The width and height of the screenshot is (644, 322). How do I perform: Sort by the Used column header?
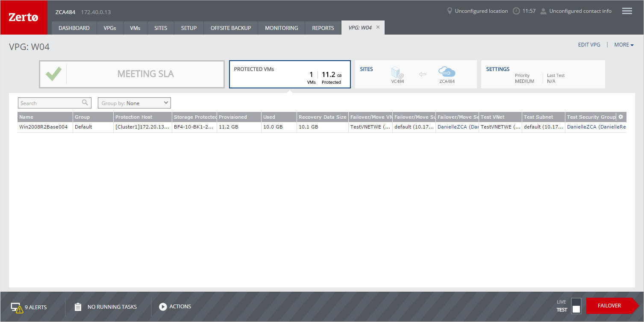coord(279,117)
